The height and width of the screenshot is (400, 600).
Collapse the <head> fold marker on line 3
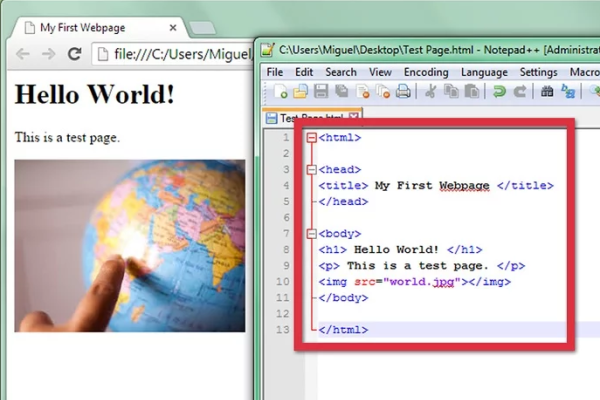[312, 170]
